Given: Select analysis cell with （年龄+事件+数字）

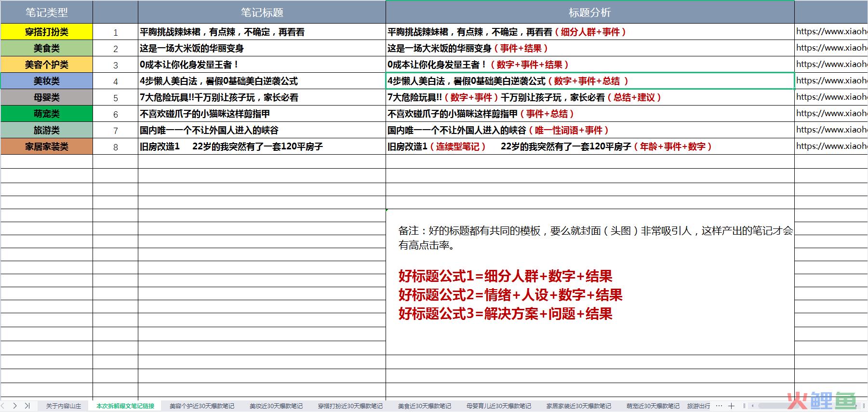Looking at the screenshot, I should click(590, 146).
